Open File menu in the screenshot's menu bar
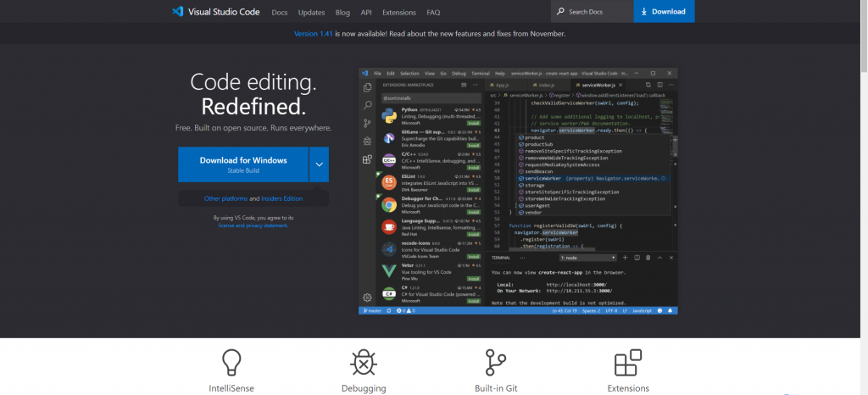868x395 pixels. (x=377, y=73)
